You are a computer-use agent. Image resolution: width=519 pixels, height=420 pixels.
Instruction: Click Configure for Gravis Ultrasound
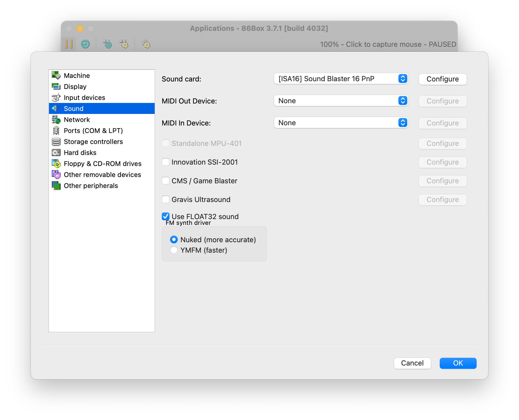click(x=442, y=200)
